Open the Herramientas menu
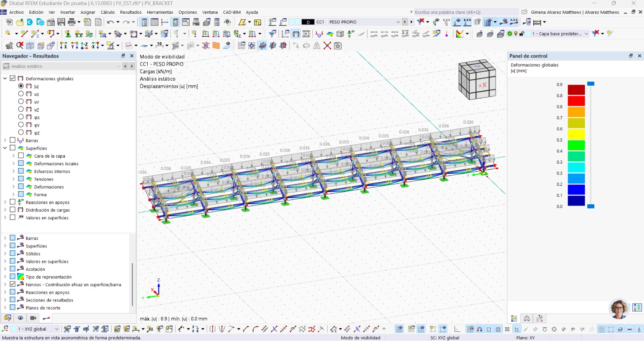 (160, 12)
